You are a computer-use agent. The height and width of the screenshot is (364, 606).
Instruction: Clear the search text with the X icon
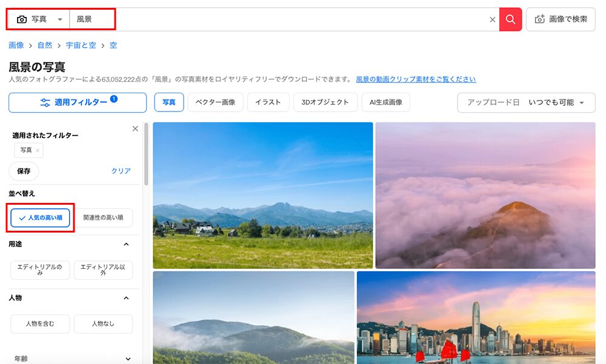[x=493, y=19]
